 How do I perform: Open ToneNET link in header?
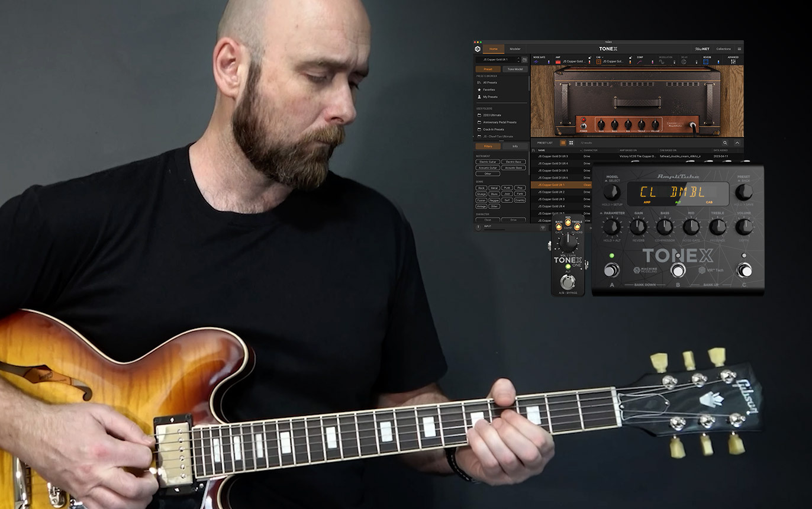702,49
